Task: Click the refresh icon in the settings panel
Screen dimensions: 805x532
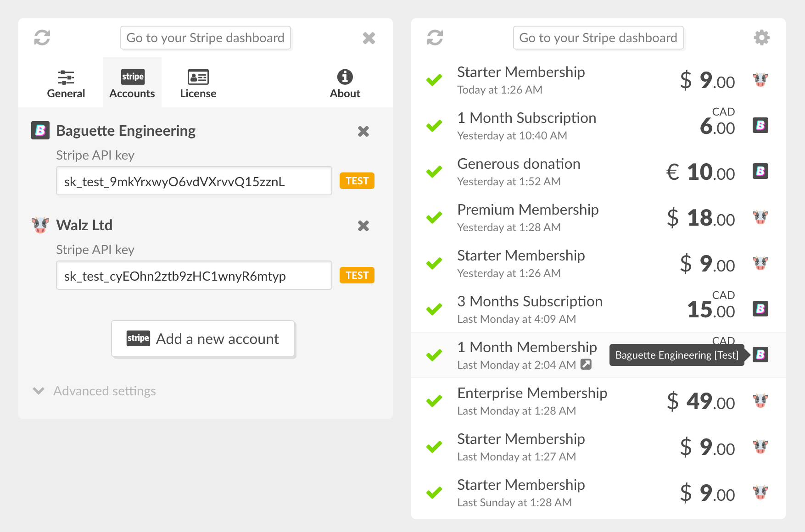Action: pos(42,38)
